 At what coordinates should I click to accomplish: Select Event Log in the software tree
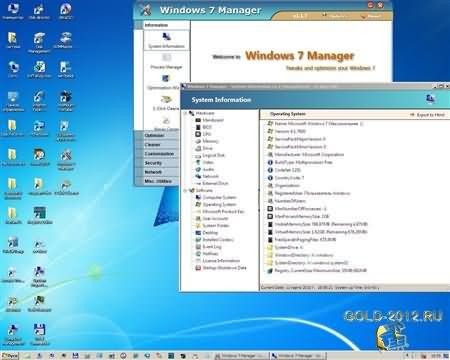208,247
